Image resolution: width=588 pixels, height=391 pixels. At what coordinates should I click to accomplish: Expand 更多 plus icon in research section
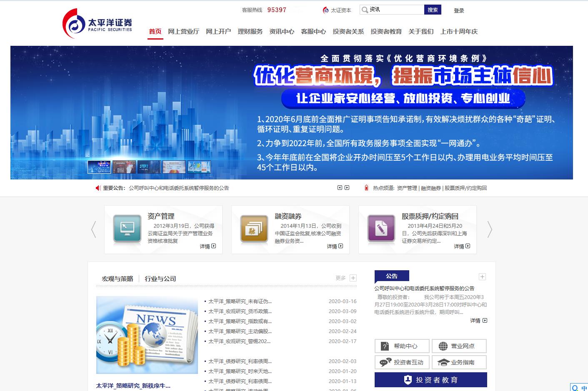[x=353, y=278]
